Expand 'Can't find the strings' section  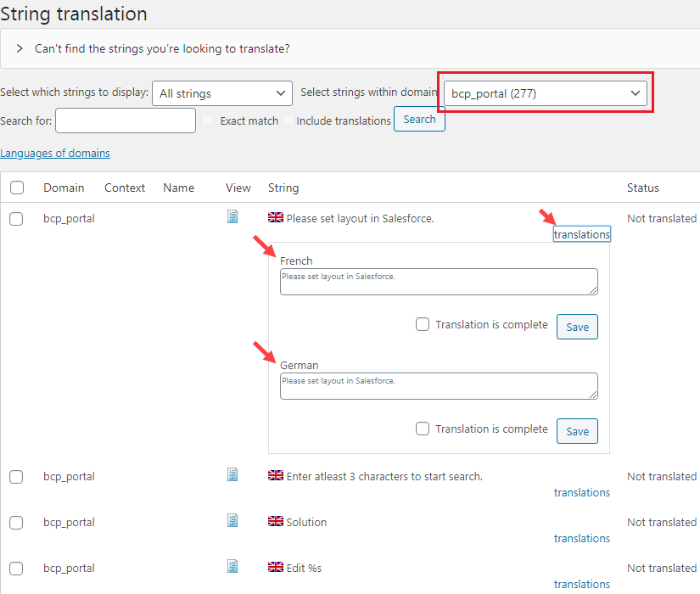20,48
